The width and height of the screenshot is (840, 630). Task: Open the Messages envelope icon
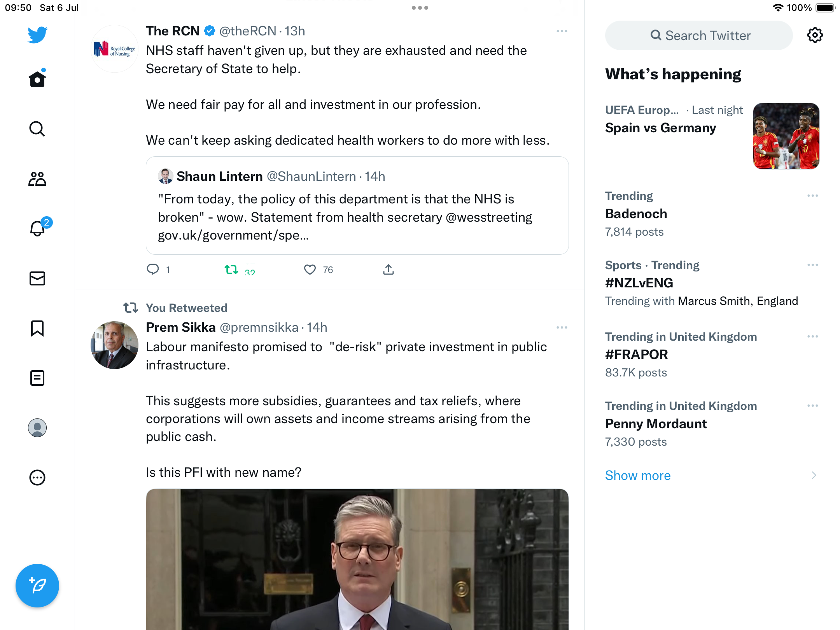(x=37, y=278)
